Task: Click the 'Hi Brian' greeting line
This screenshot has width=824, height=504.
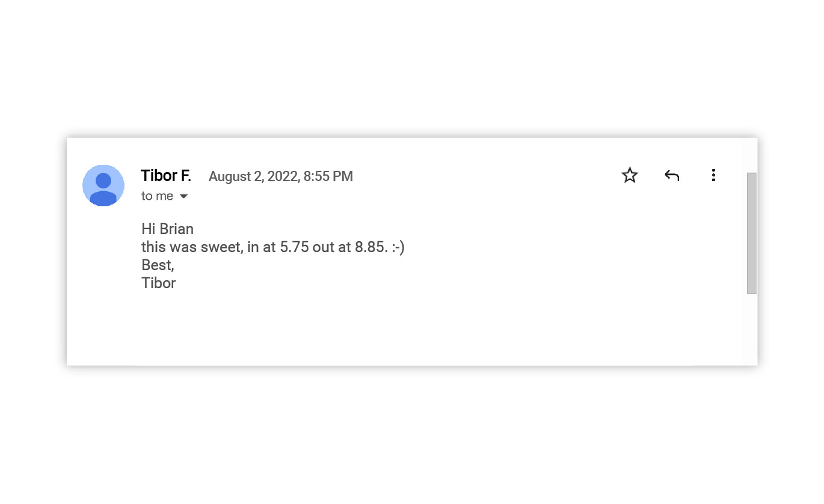Action: point(167,229)
